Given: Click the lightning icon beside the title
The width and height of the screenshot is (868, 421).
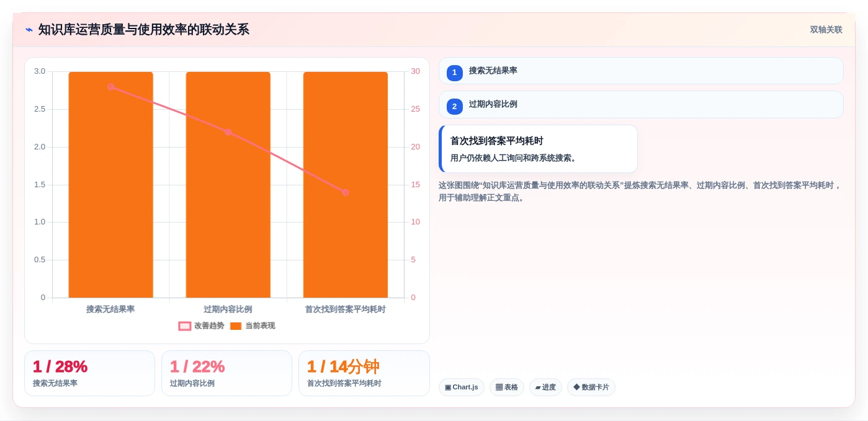Looking at the screenshot, I should coord(29,30).
